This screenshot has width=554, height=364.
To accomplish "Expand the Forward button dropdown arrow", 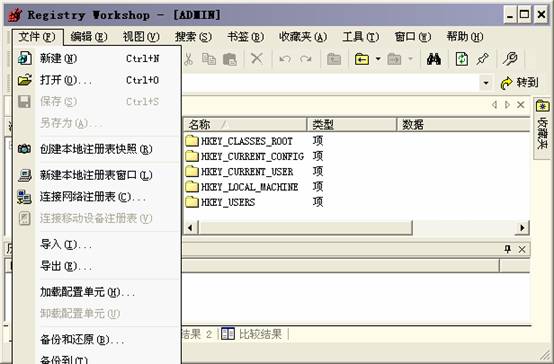I will pyautogui.click(x=410, y=59).
